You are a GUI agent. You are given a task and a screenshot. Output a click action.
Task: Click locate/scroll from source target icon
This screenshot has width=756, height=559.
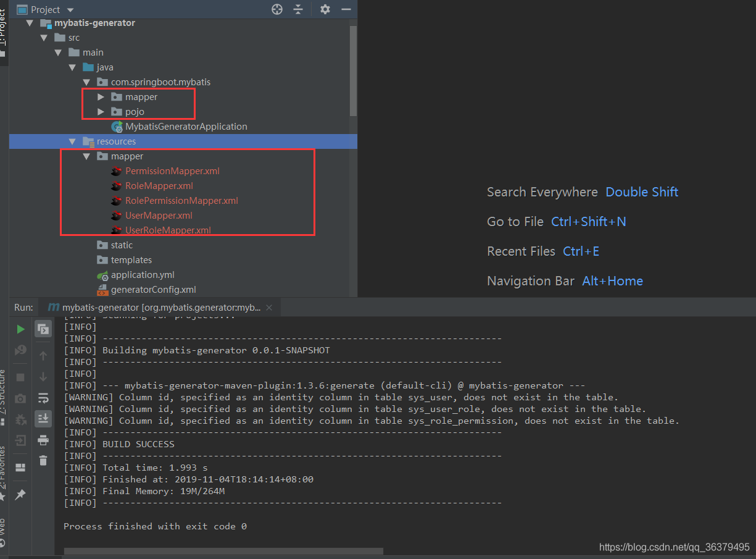pyautogui.click(x=277, y=9)
